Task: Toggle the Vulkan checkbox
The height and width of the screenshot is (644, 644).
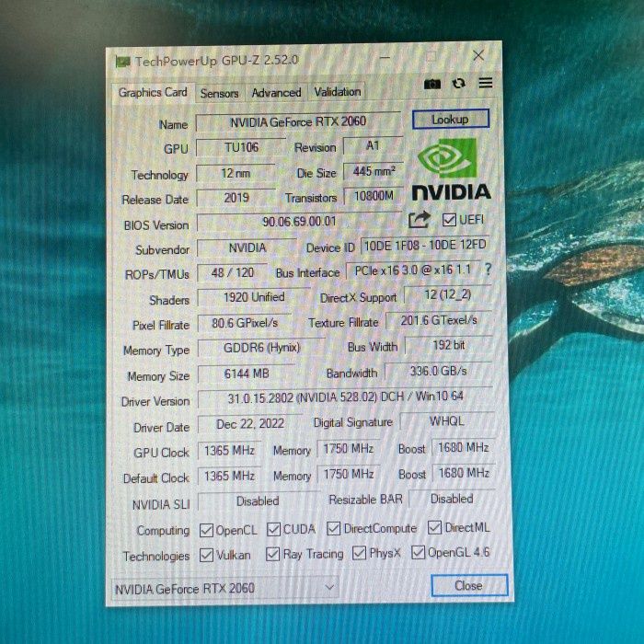Action: 207,555
